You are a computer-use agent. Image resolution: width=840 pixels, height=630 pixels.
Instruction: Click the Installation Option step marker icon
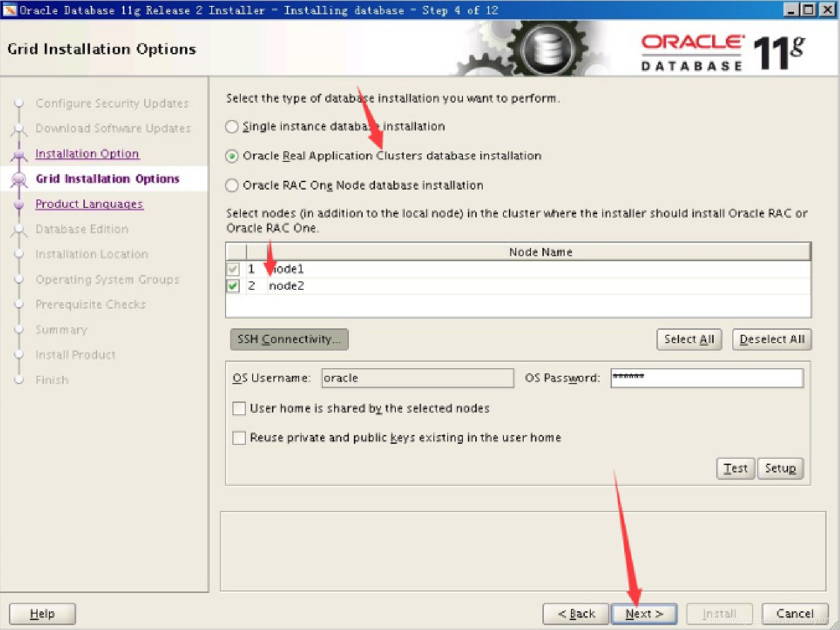19,155
